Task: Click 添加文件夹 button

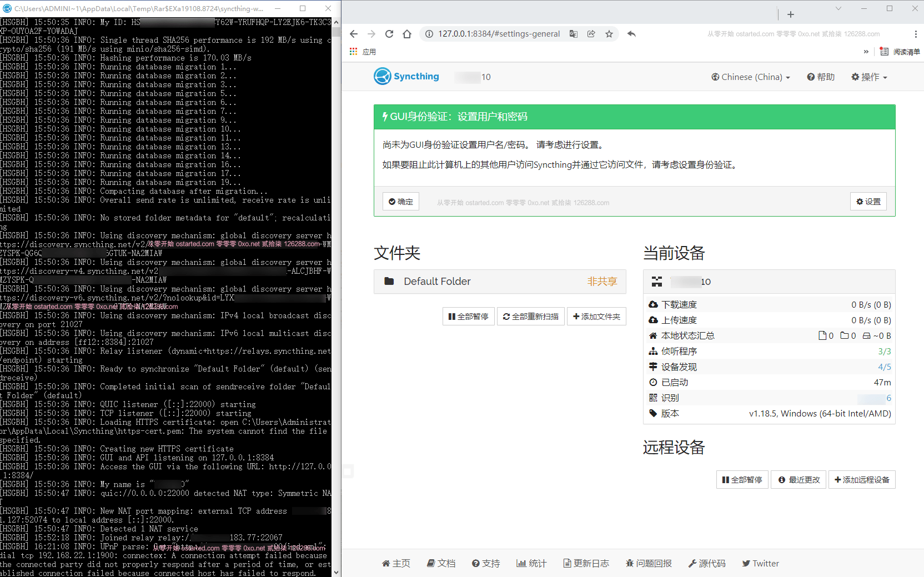Action: [596, 317]
